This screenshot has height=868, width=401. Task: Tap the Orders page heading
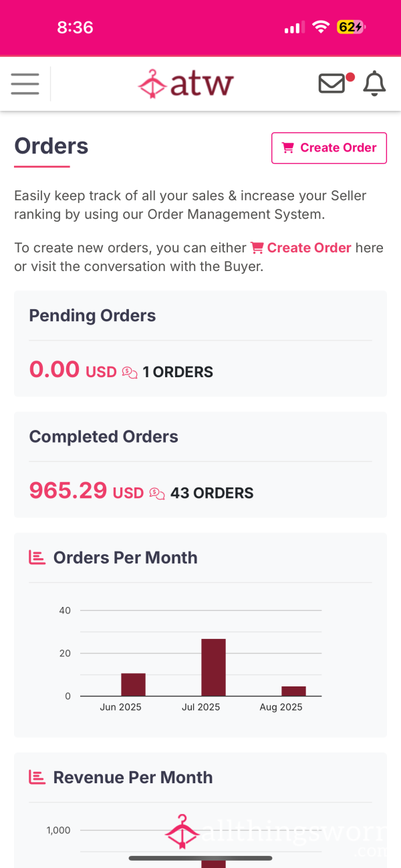(51, 146)
